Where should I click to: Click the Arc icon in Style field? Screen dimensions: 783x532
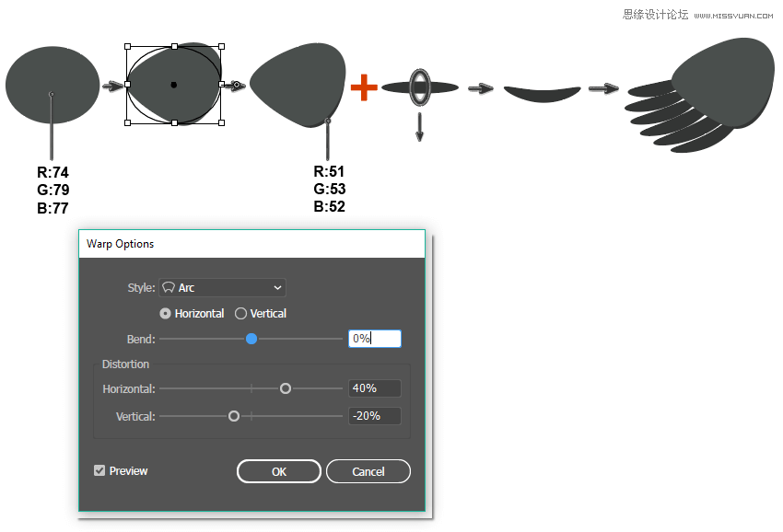pyautogui.click(x=169, y=288)
